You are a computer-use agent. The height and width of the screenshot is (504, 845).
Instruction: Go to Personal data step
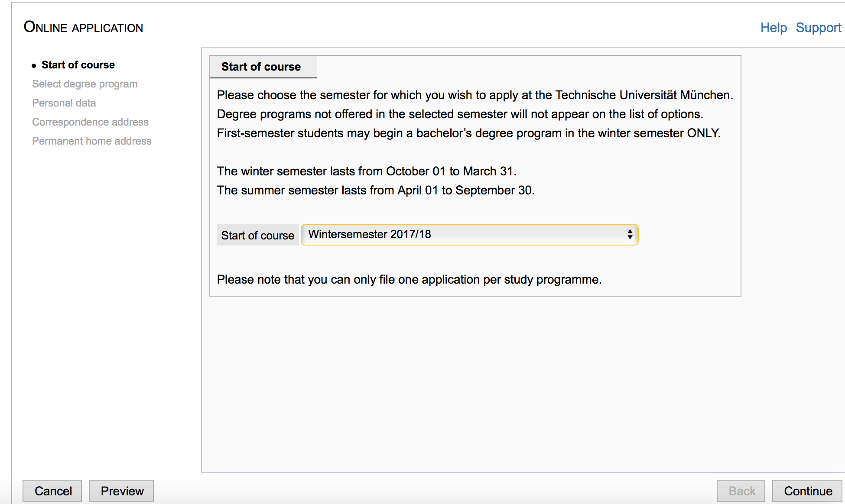pyautogui.click(x=64, y=103)
